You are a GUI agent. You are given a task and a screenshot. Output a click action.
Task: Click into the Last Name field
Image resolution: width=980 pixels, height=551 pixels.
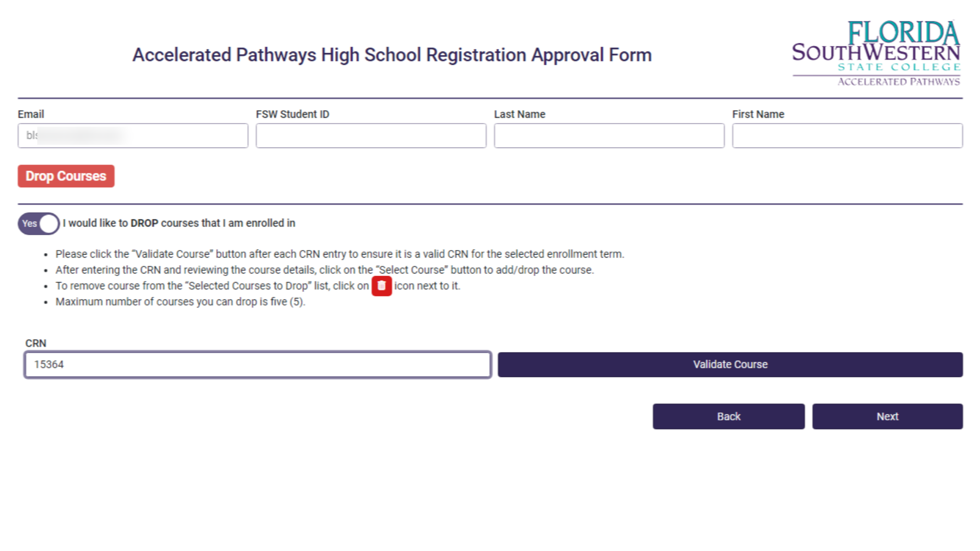(x=609, y=136)
